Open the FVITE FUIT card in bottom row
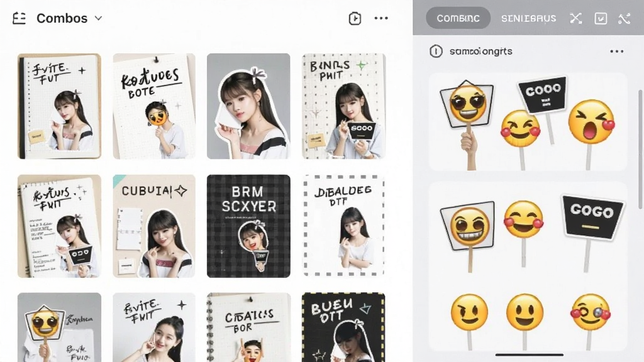Screen dimensions: 644x362 [x=154, y=327]
